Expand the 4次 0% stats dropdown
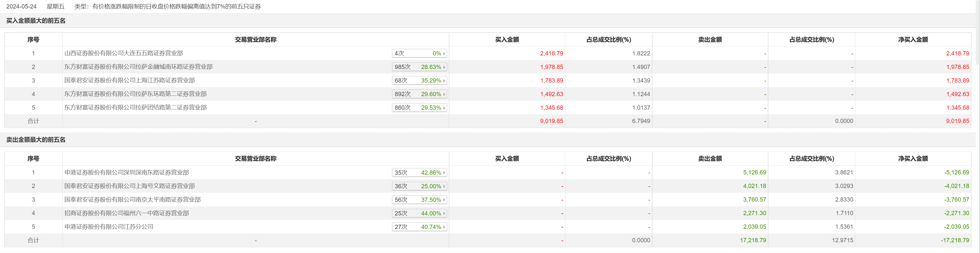The image size is (980, 253). 419,53
